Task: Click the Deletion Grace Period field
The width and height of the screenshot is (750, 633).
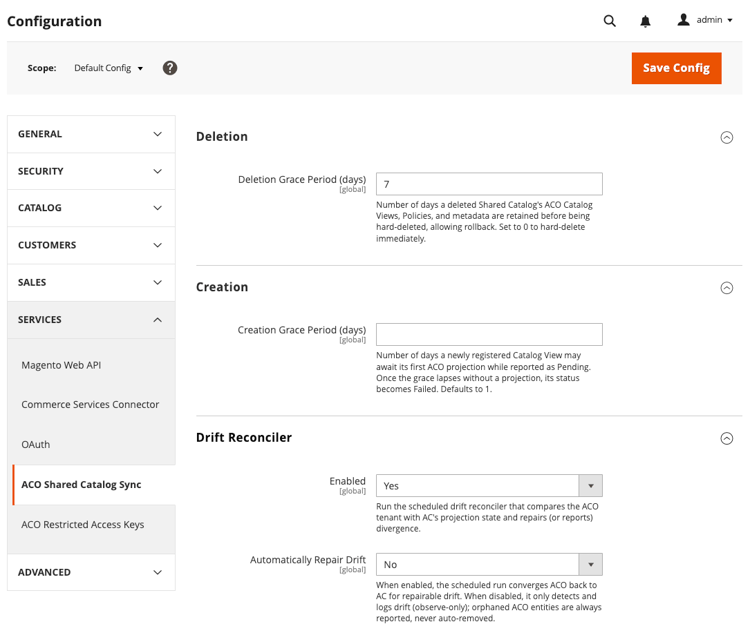Action: pyautogui.click(x=489, y=184)
